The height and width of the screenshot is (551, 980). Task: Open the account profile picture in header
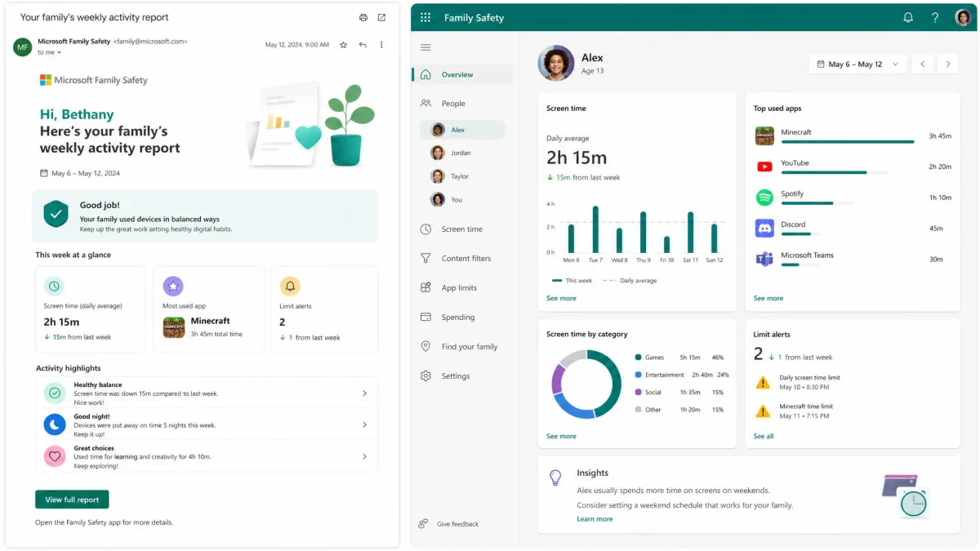click(x=963, y=17)
